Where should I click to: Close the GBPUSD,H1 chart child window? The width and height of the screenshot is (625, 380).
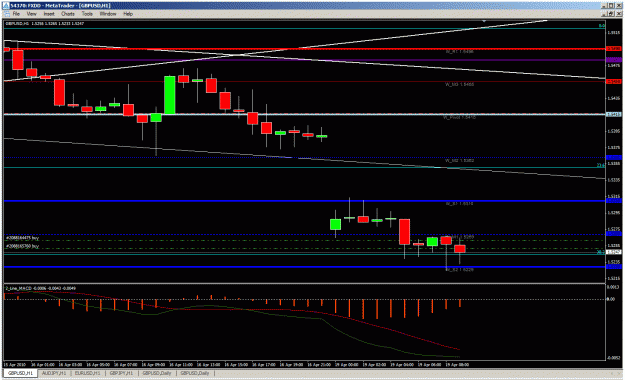618,14
